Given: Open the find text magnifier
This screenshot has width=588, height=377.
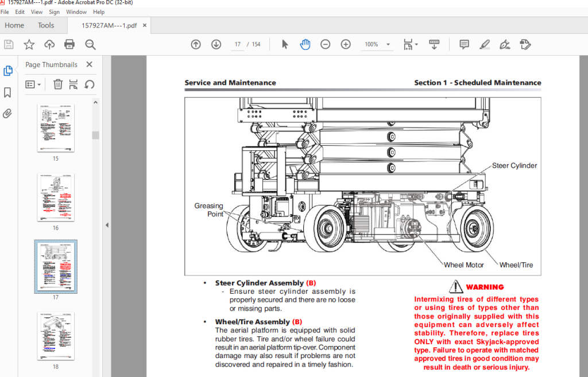Looking at the screenshot, I should tap(90, 45).
